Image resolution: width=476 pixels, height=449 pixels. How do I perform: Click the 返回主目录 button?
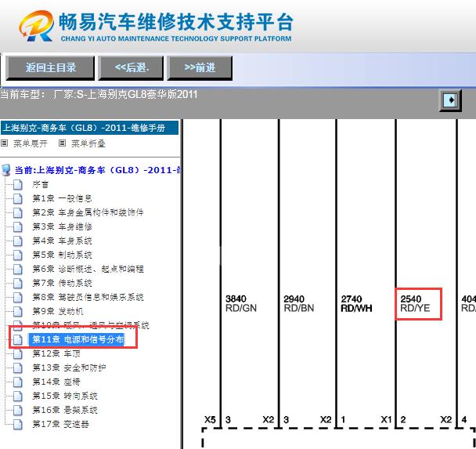[x=50, y=67]
